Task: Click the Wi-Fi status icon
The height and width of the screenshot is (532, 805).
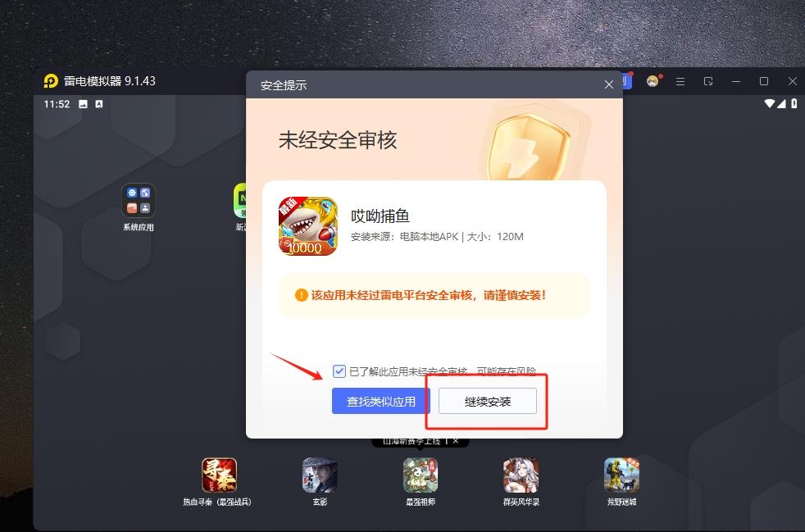Action: tap(770, 104)
